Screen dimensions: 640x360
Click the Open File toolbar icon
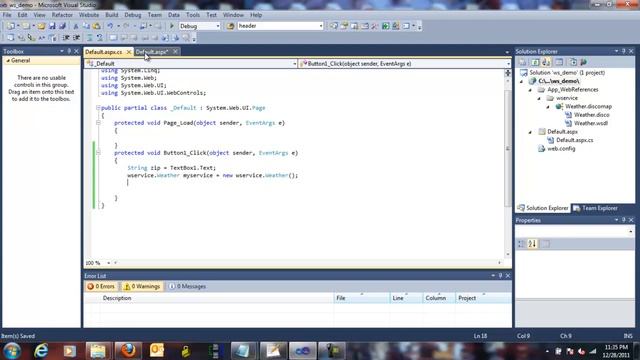click(x=41, y=26)
